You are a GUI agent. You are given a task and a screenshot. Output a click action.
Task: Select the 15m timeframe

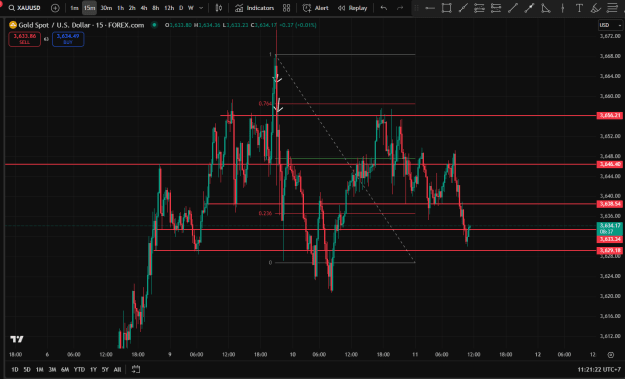89,8
